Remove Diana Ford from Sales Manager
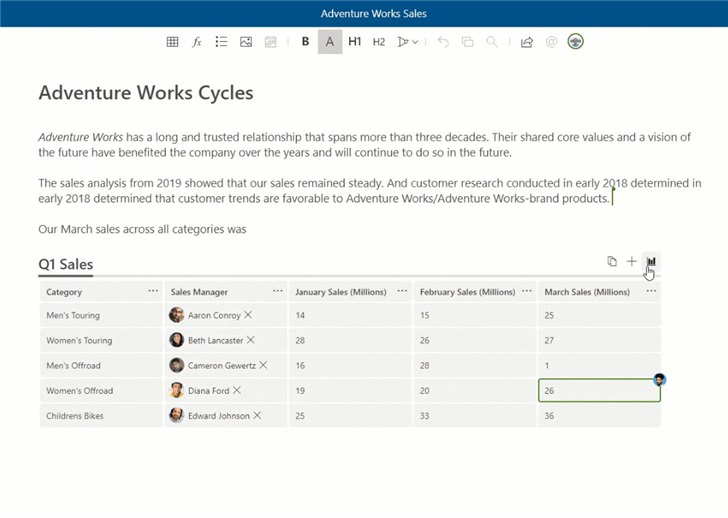This screenshot has height=518, width=728. 237,391
